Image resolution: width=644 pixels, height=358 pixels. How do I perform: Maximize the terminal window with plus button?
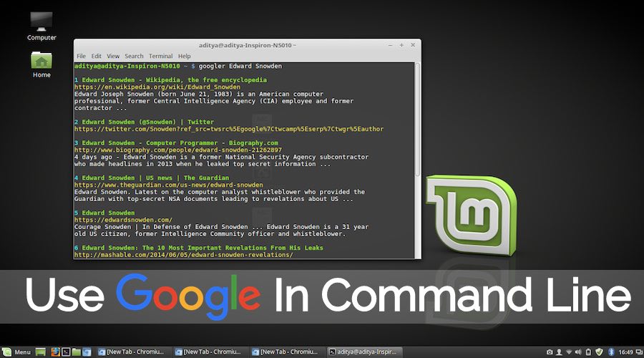coord(401,45)
